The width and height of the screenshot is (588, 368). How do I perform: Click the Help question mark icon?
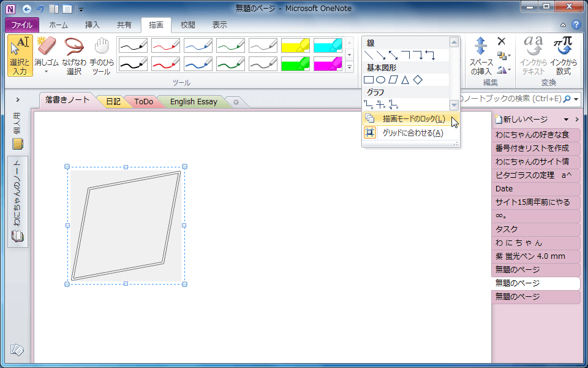click(x=576, y=25)
